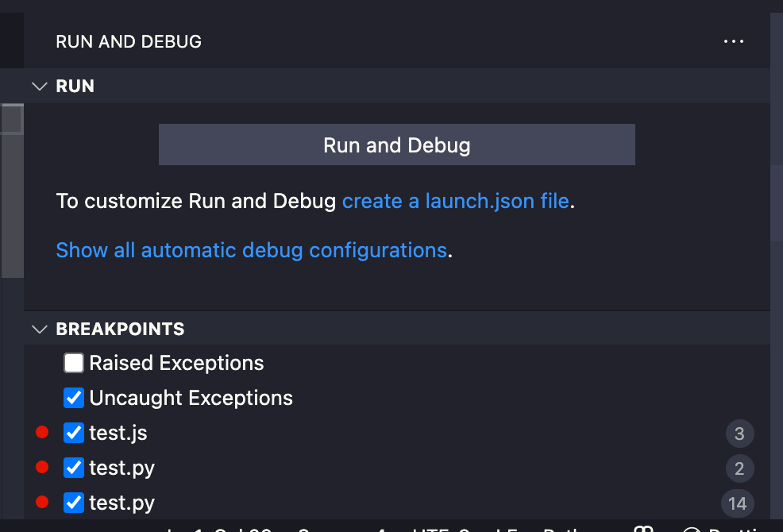Disable the first test.py breakpoint
This screenshot has width=783, height=532.
tap(73, 468)
